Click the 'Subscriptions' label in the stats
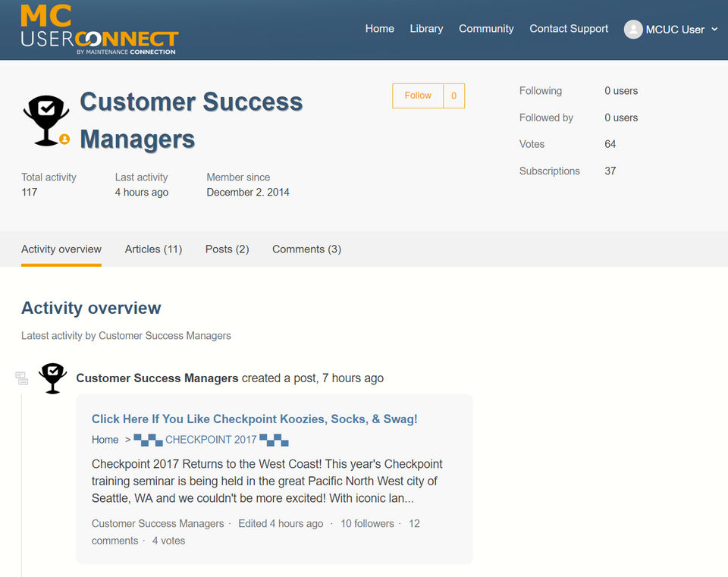The width and height of the screenshot is (728, 577). tap(549, 171)
